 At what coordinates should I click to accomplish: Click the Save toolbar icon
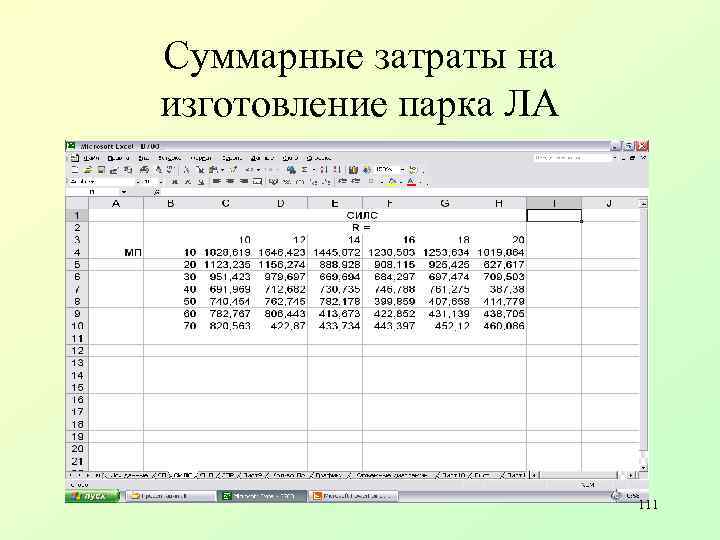click(100, 169)
